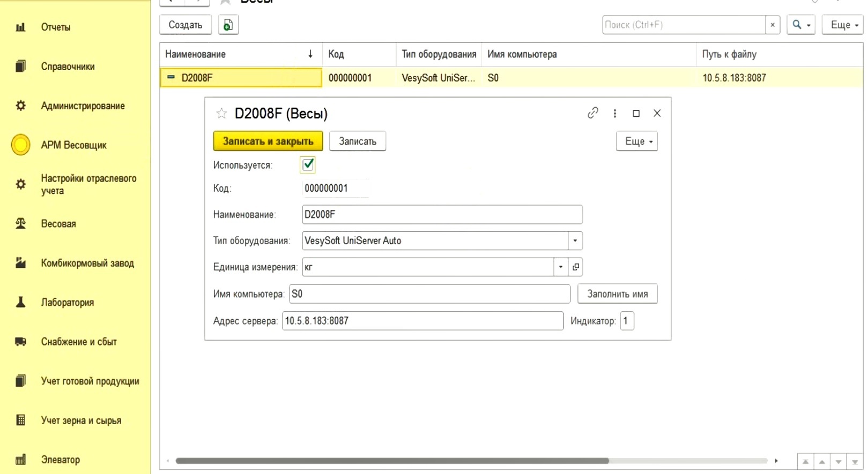The height and width of the screenshot is (474, 868).
Task: Click Записать и закрыть
Action: 268,141
